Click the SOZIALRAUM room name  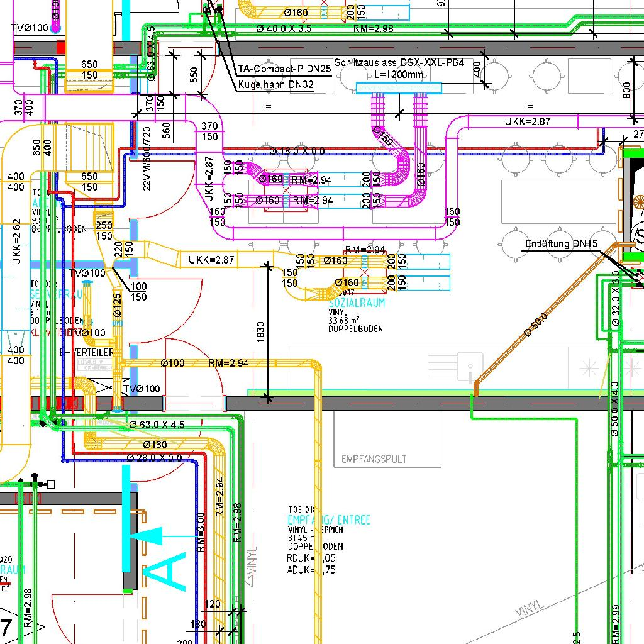click(x=357, y=303)
